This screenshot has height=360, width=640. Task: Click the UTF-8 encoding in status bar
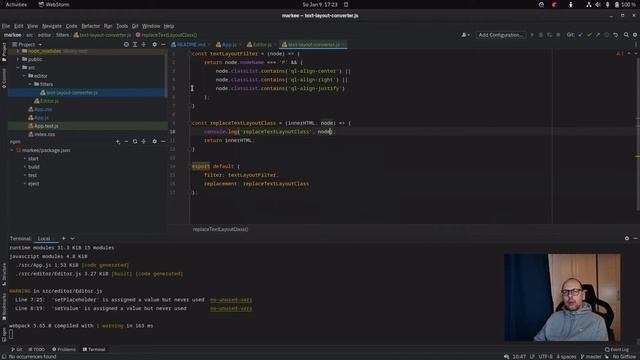(x=545, y=357)
